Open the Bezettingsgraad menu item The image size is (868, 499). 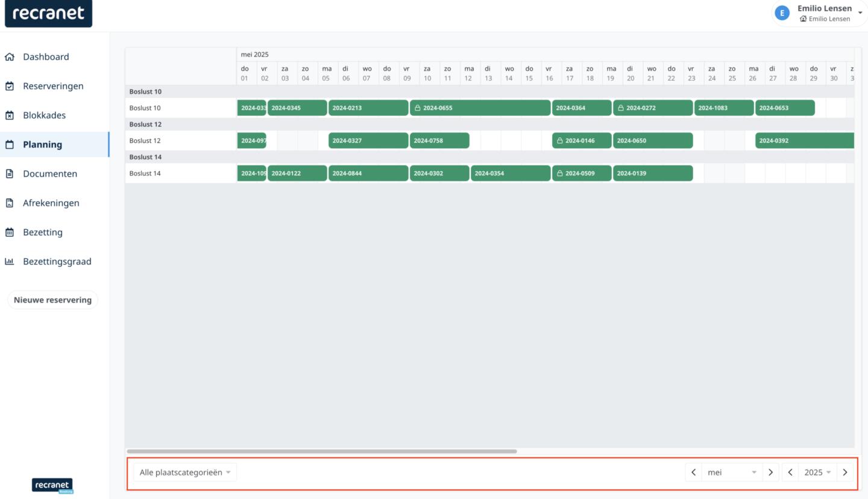57,262
